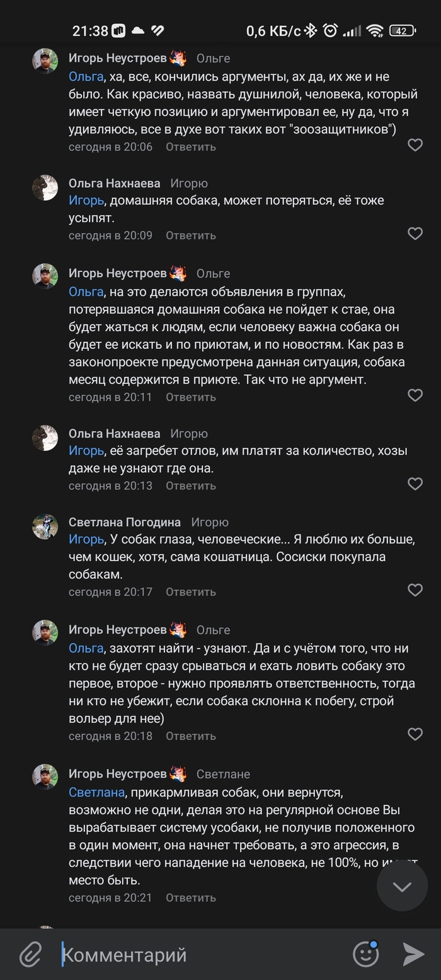Tap Игорь Неустроев's avatar on top comment

[45, 62]
